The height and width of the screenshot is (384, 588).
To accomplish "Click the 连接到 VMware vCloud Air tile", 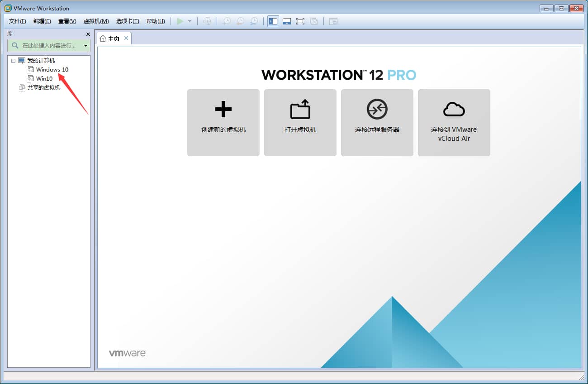I will pyautogui.click(x=454, y=123).
